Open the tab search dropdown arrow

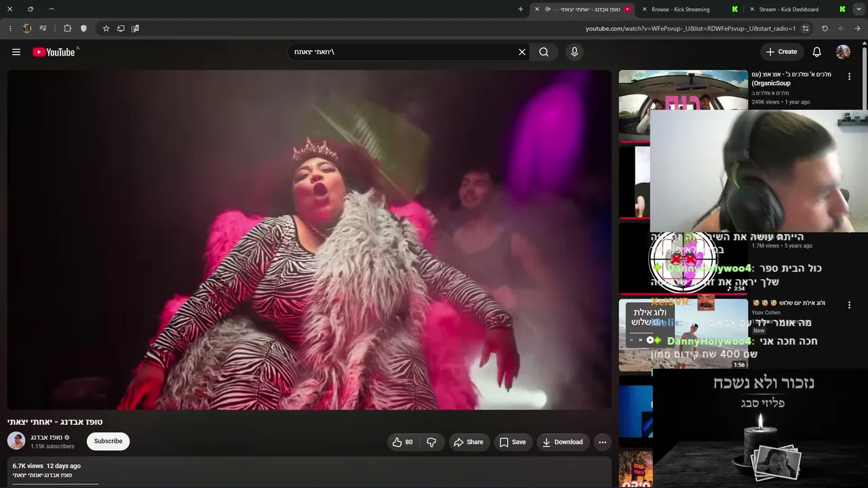click(x=859, y=9)
